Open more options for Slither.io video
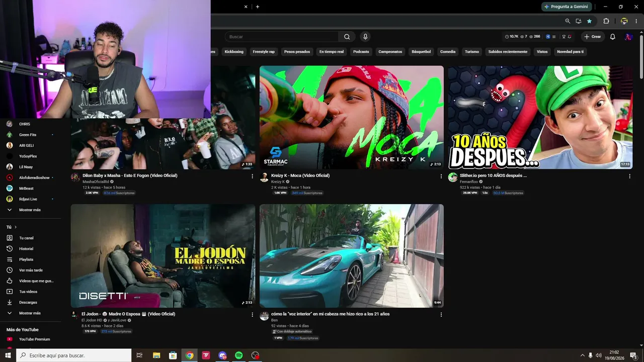 point(629,176)
